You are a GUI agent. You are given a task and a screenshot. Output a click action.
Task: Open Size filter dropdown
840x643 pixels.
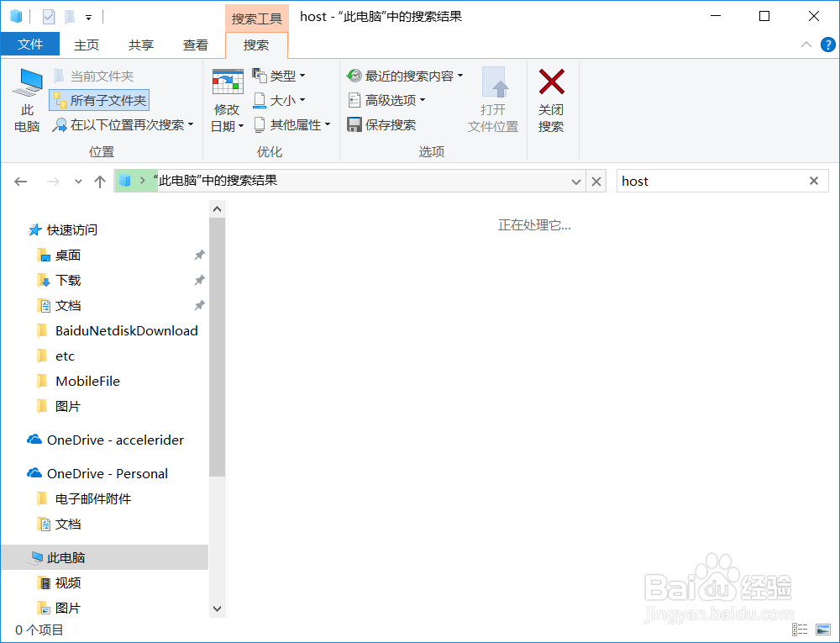pos(279,100)
